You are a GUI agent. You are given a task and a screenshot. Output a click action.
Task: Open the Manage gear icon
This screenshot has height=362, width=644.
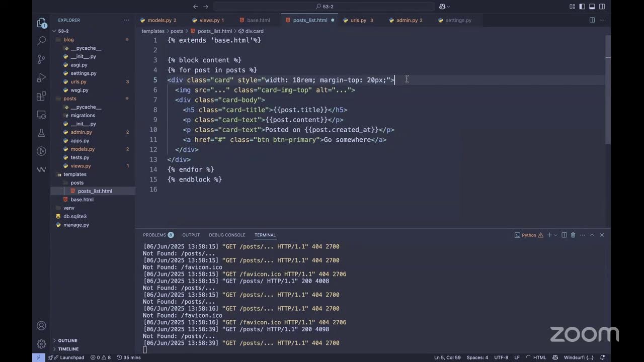click(42, 344)
